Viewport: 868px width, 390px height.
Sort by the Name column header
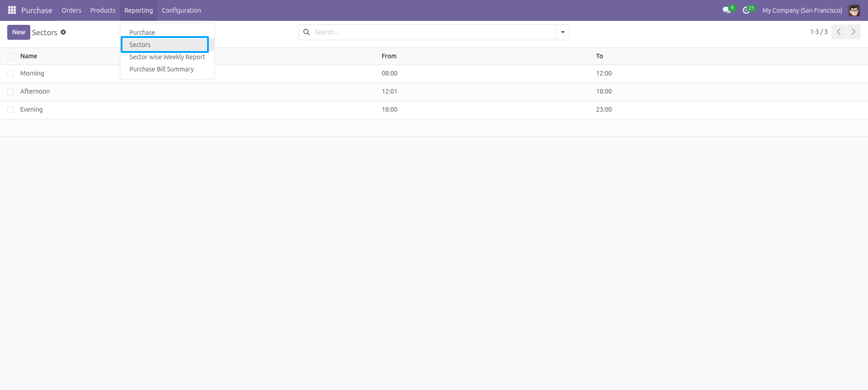[x=28, y=56]
